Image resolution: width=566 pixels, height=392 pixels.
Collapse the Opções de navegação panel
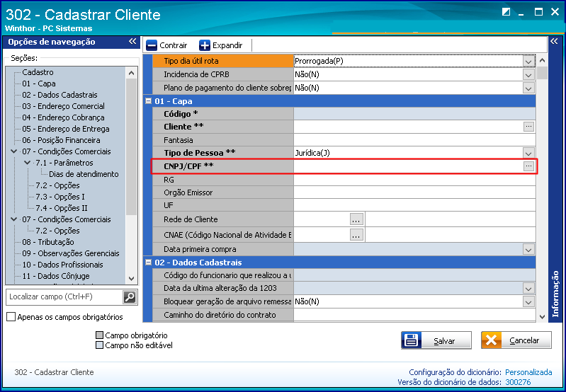point(132,42)
